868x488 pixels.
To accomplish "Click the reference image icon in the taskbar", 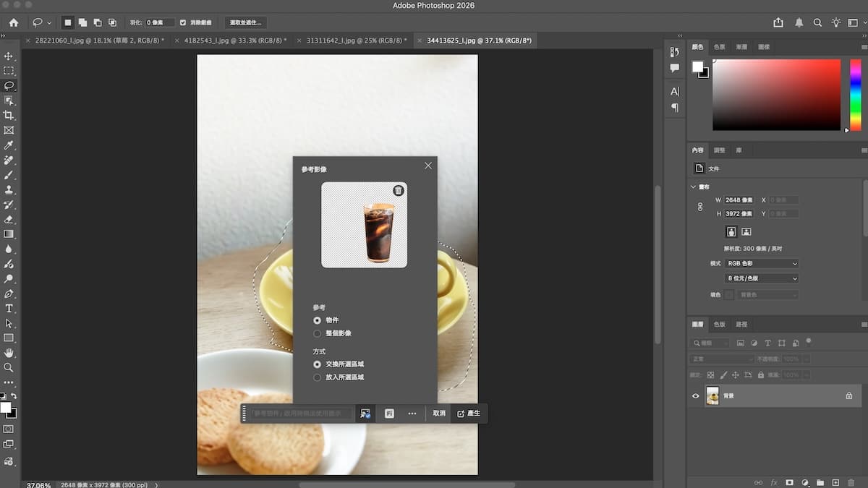I will click(x=365, y=414).
